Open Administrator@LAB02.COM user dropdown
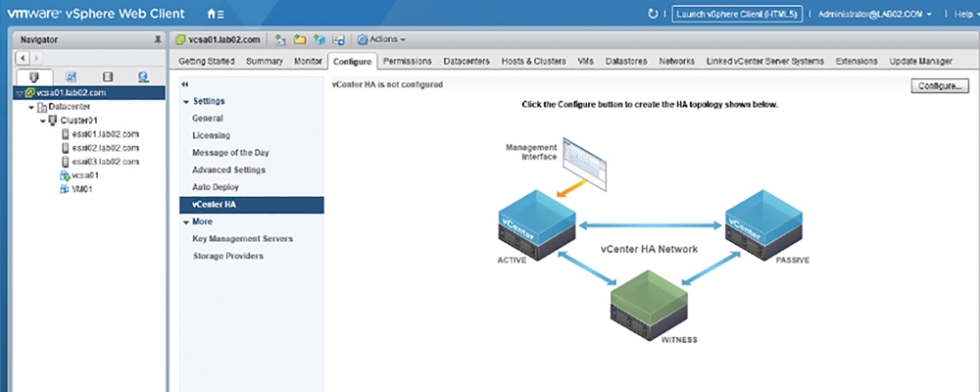 coord(874,14)
